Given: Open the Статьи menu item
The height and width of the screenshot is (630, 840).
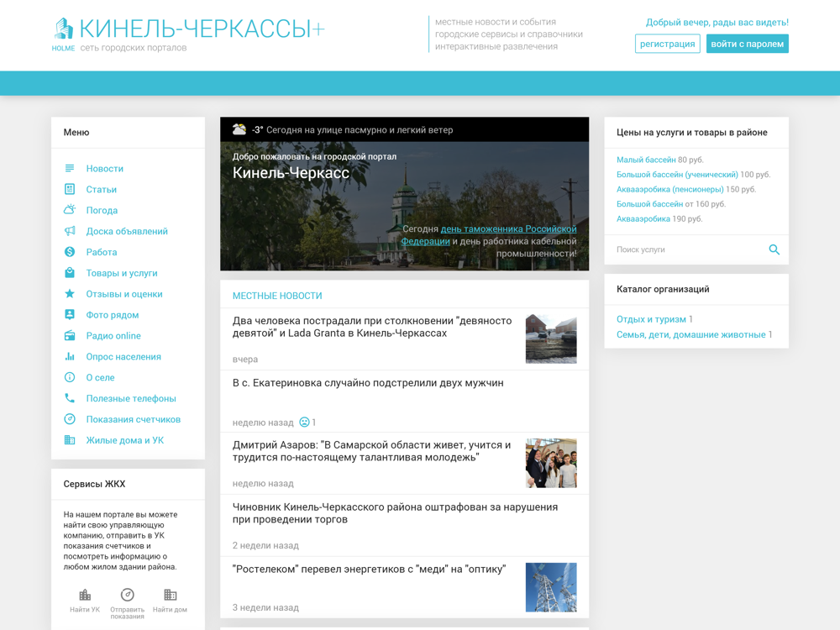Looking at the screenshot, I should coord(102,189).
